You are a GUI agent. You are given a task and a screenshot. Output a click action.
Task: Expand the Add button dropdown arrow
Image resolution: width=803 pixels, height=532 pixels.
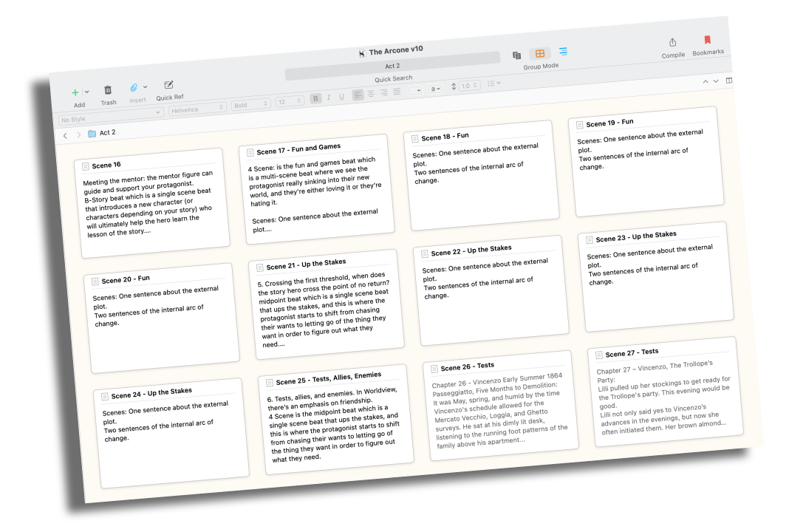click(87, 92)
